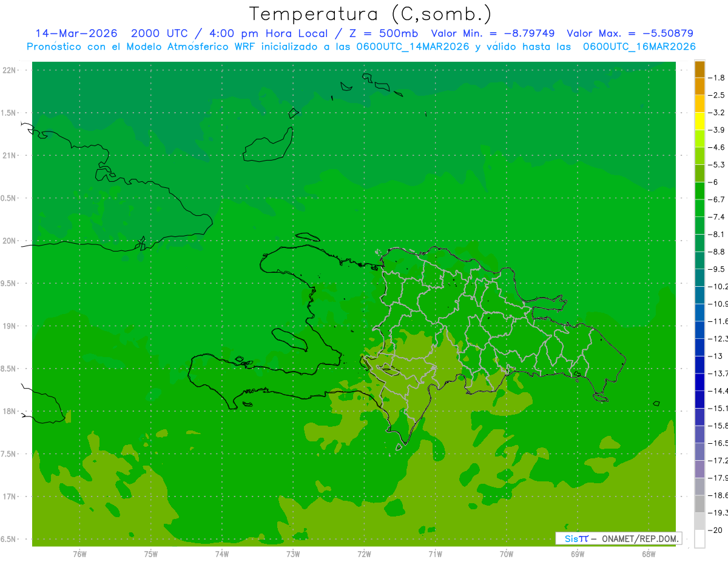This screenshot has width=728, height=562.
Task: Pick the blue swatch between -13 and -13.7
Action: pyautogui.click(x=699, y=364)
